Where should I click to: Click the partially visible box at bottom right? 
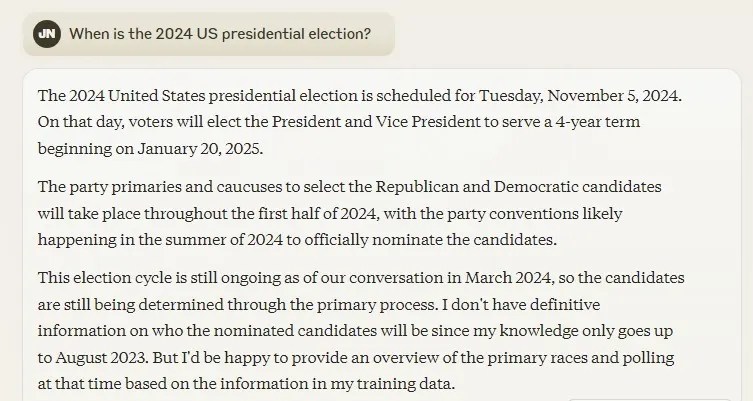(x=650, y=399)
